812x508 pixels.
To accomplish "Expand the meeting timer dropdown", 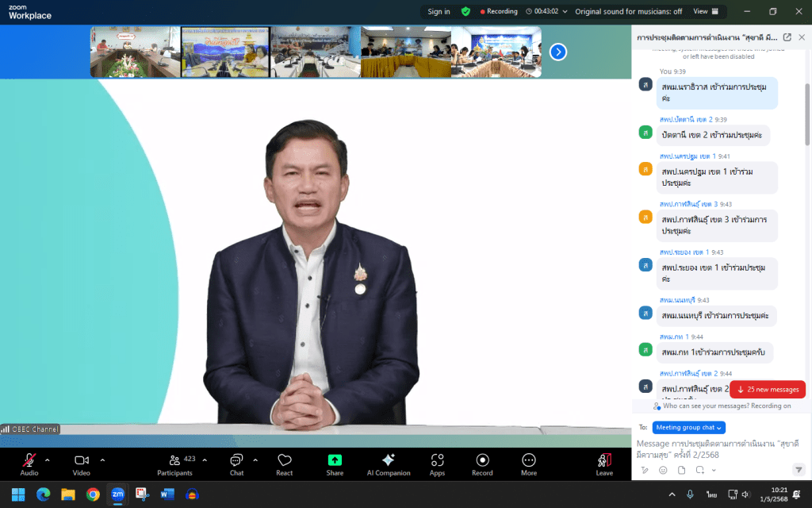I will (x=565, y=11).
